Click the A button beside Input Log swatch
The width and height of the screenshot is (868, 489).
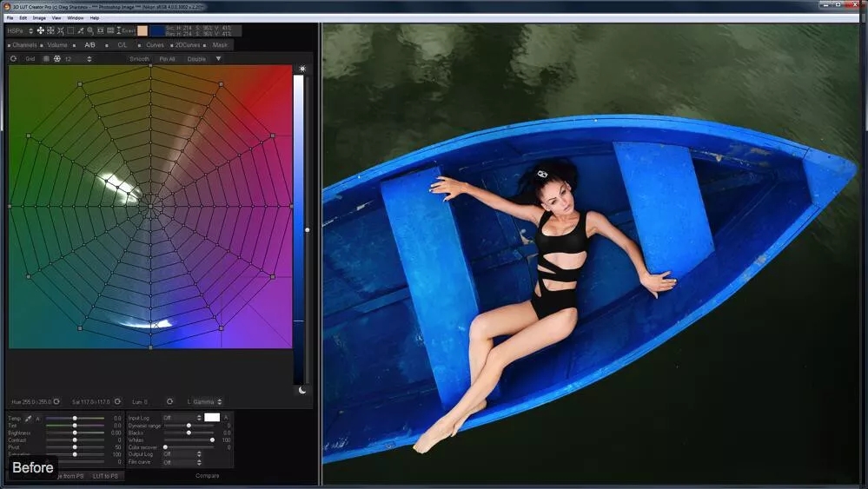pyautogui.click(x=226, y=418)
